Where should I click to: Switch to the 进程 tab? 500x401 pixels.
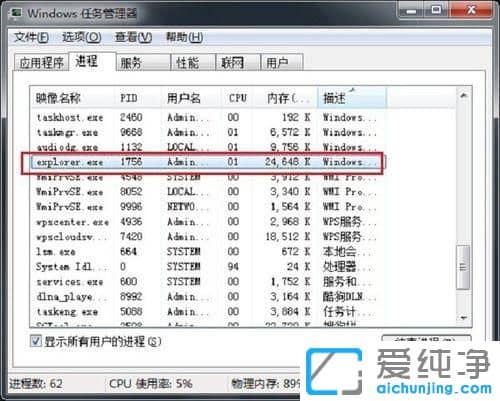[92, 61]
